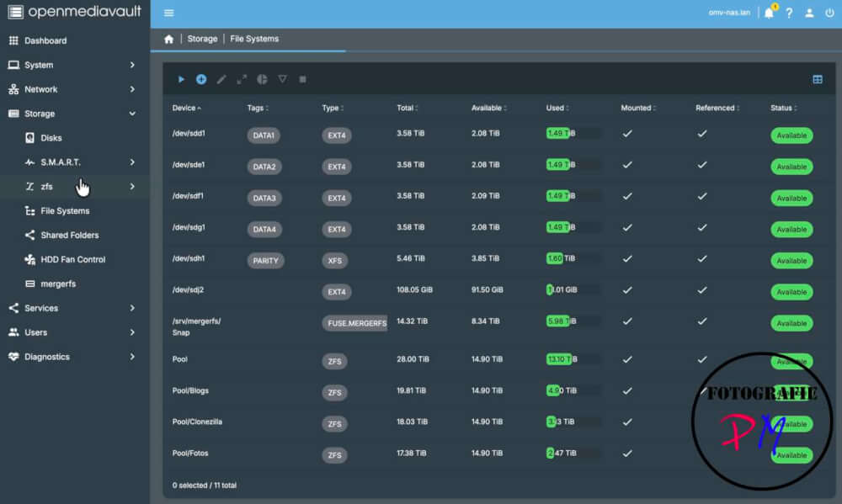Click the mount (play) toolbar icon
This screenshot has width=842, height=504.
click(x=181, y=79)
